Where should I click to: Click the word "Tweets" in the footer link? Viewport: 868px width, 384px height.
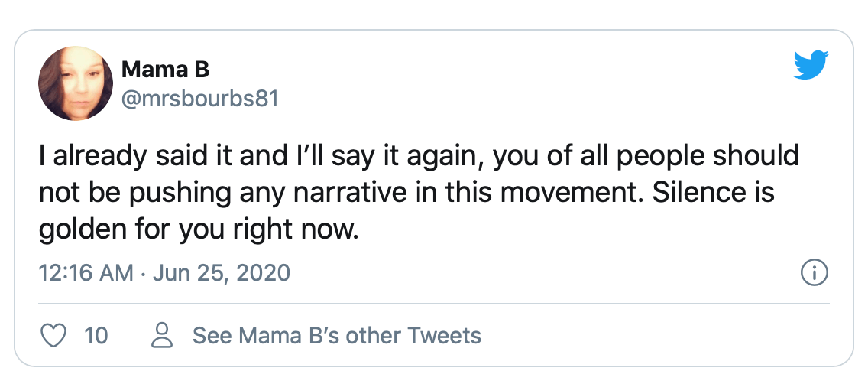pyautogui.click(x=444, y=335)
